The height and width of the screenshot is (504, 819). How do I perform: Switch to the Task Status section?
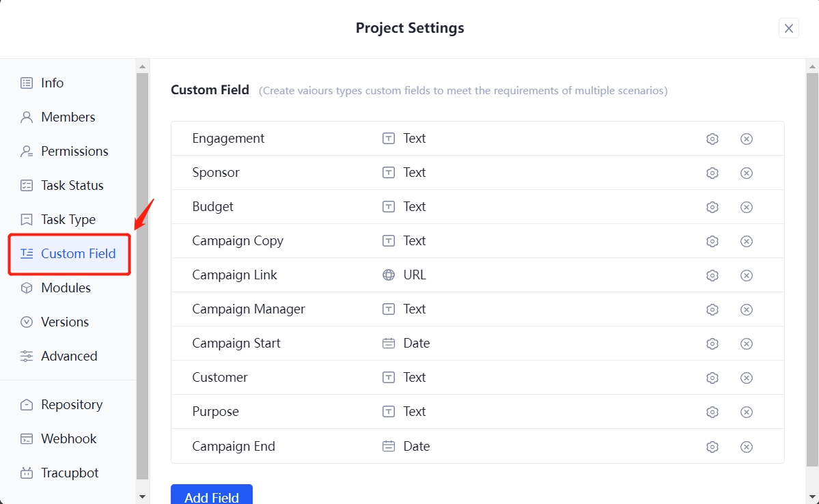pyautogui.click(x=70, y=185)
